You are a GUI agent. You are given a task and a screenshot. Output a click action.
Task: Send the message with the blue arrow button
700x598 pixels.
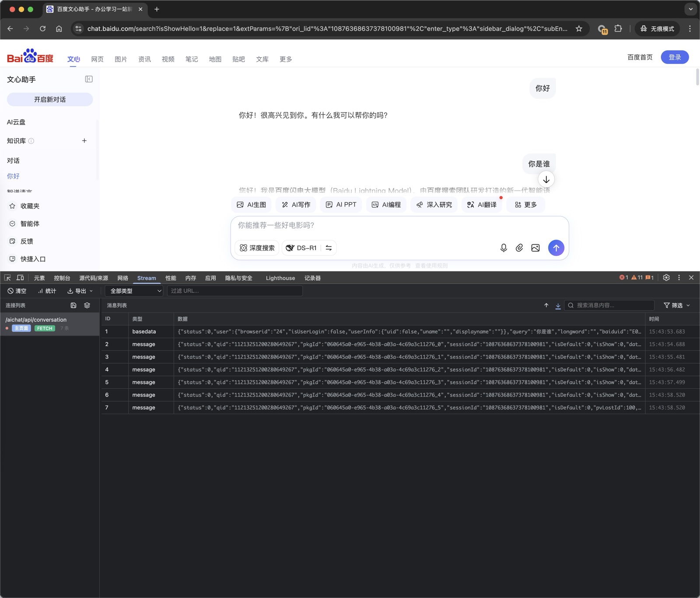click(556, 248)
